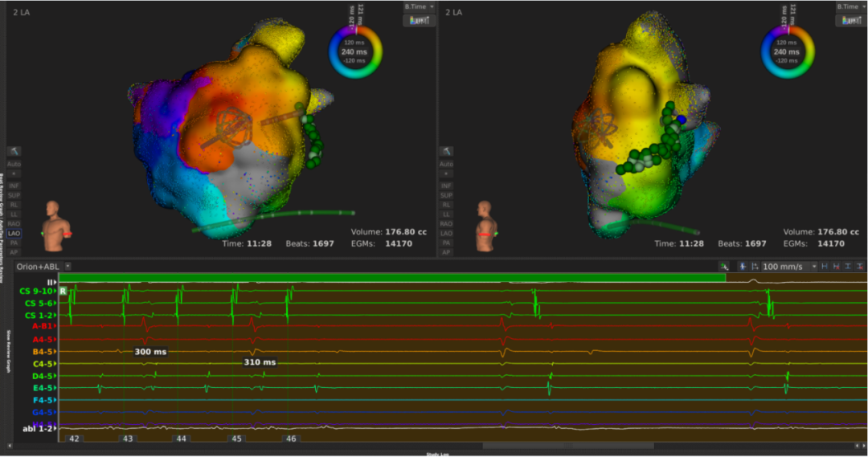Click the left activation time color wheel
Image resolution: width=868 pixels, height=457 pixels.
point(355,51)
